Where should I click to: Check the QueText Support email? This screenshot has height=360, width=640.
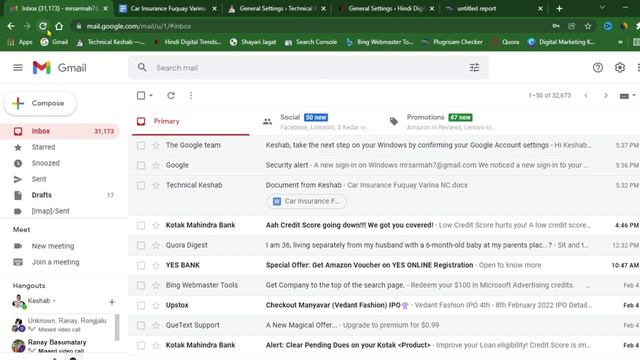141,325
